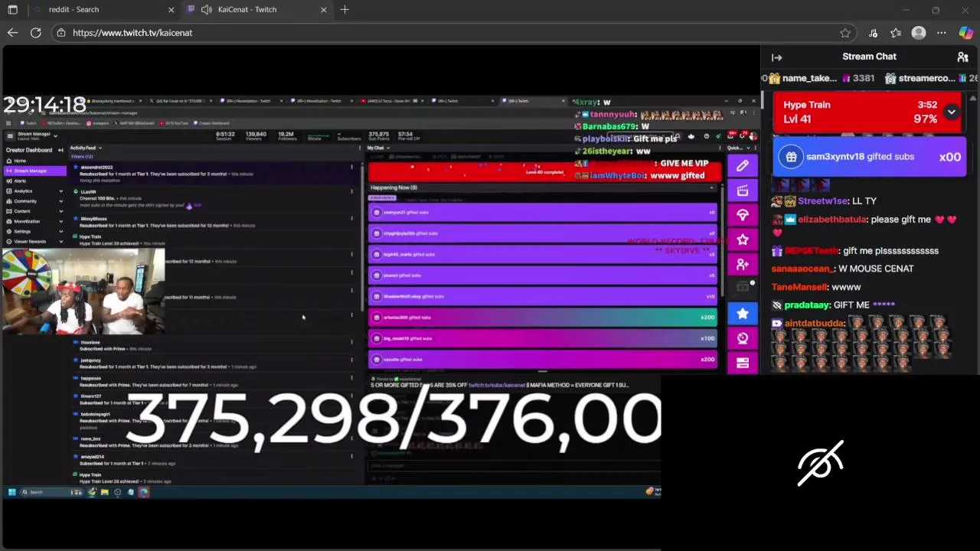The image size is (980, 551).
Task: Launch Copilot from the toolbar
Action: click(x=965, y=33)
